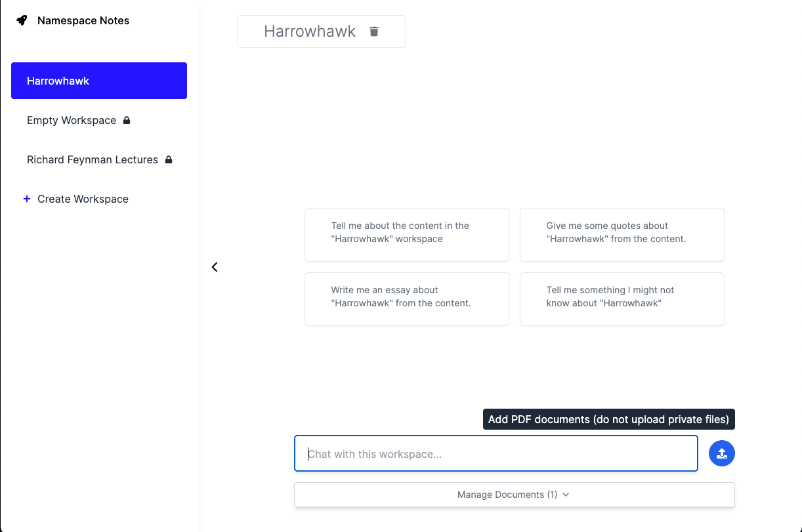802x532 pixels.
Task: Pick the "Give me some quotes" prompt card
Action: 622,235
